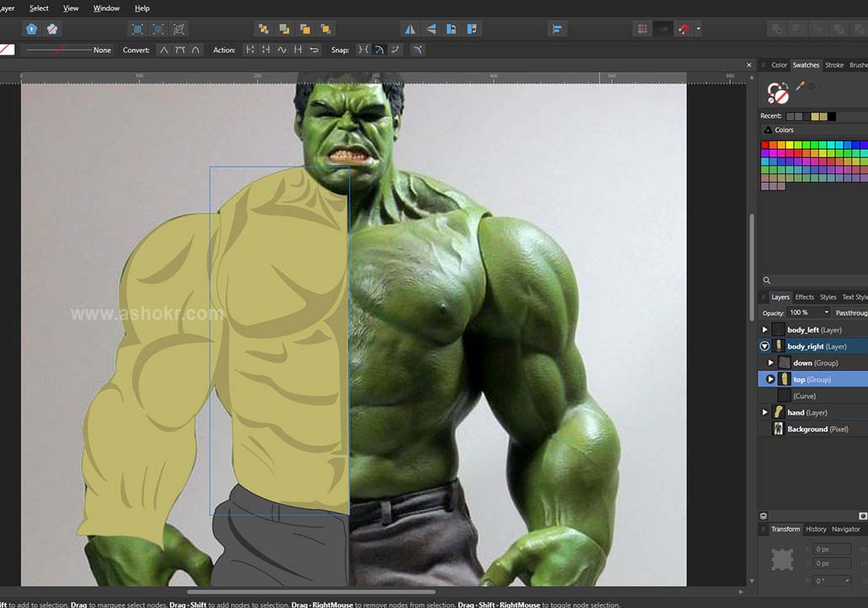Switch to the Pixel Persona icon
Image resolution: width=868 pixels, height=608 pixels.
(x=52, y=29)
